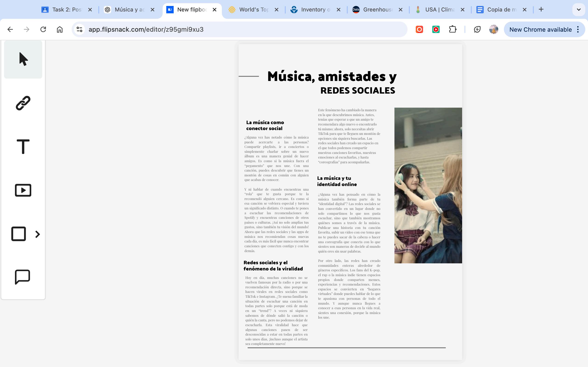Click the browser home button
The height and width of the screenshot is (367, 588).
(59, 29)
